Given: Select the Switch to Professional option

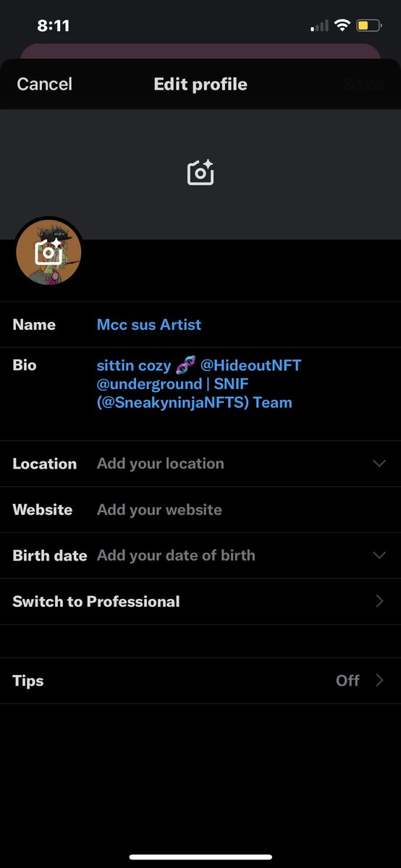Looking at the screenshot, I should pos(200,601).
